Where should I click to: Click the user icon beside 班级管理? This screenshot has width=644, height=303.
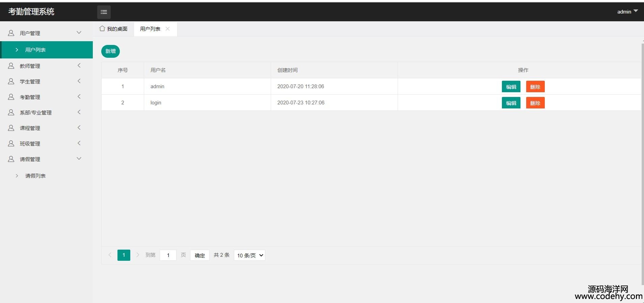pos(11,143)
